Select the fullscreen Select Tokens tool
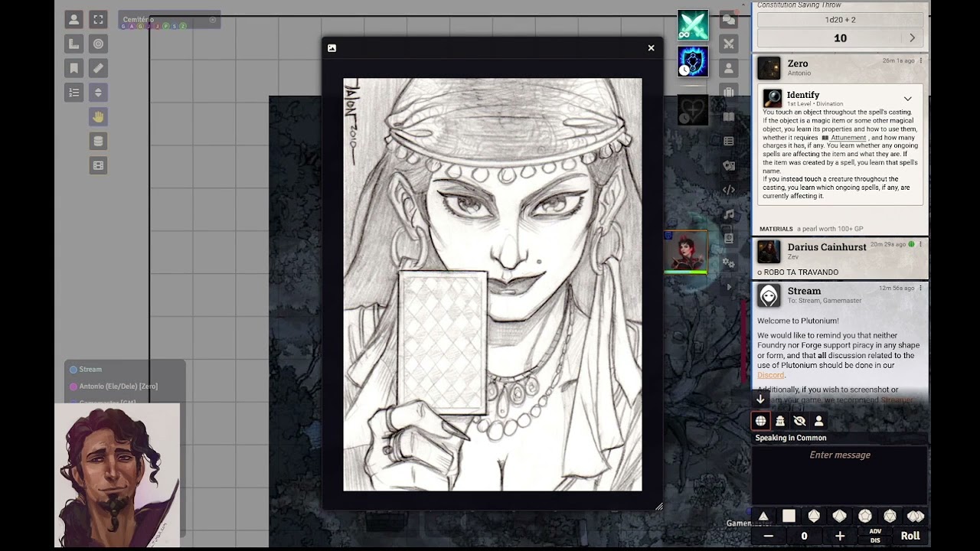Viewport: 980px width, 551px height. point(98,20)
